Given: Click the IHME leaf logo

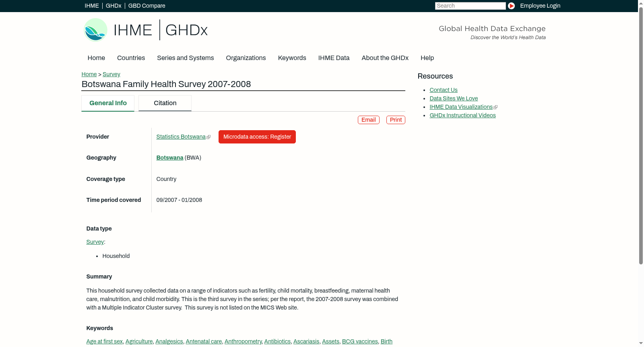Looking at the screenshot, I should click(x=95, y=30).
